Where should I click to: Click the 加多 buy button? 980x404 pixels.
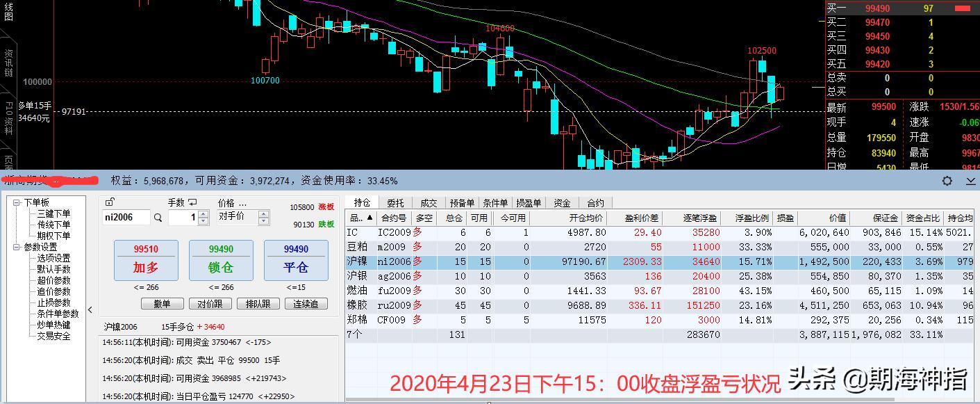click(146, 260)
